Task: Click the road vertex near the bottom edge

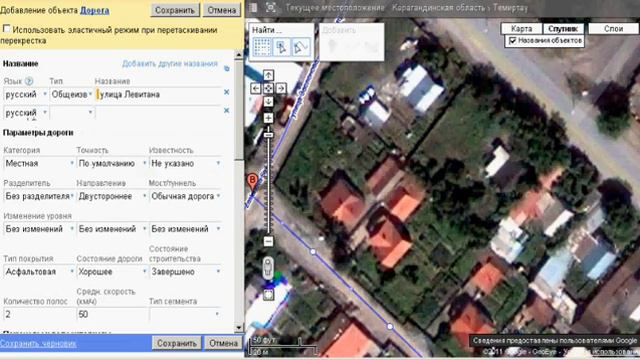Action: (390, 327)
